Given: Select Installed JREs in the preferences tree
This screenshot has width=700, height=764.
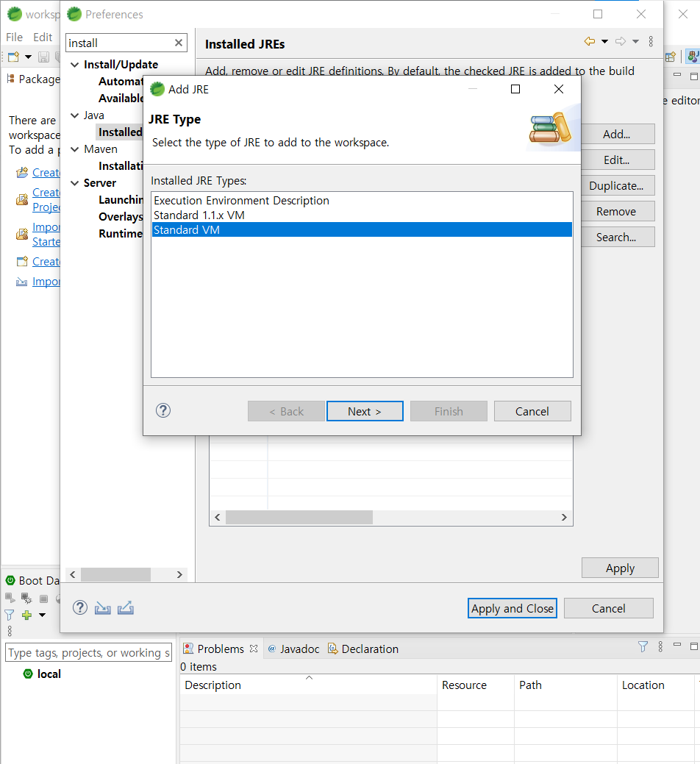Looking at the screenshot, I should pos(121,132).
